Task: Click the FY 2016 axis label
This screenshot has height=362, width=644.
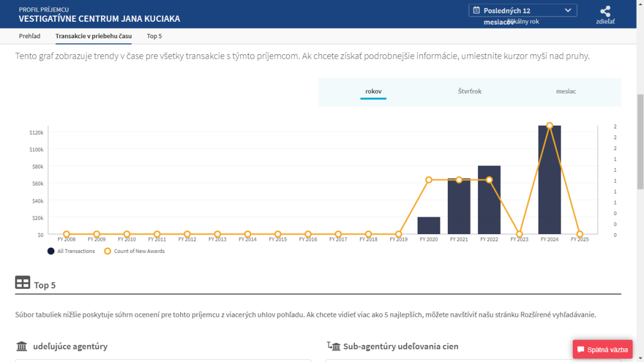Action: click(x=308, y=239)
